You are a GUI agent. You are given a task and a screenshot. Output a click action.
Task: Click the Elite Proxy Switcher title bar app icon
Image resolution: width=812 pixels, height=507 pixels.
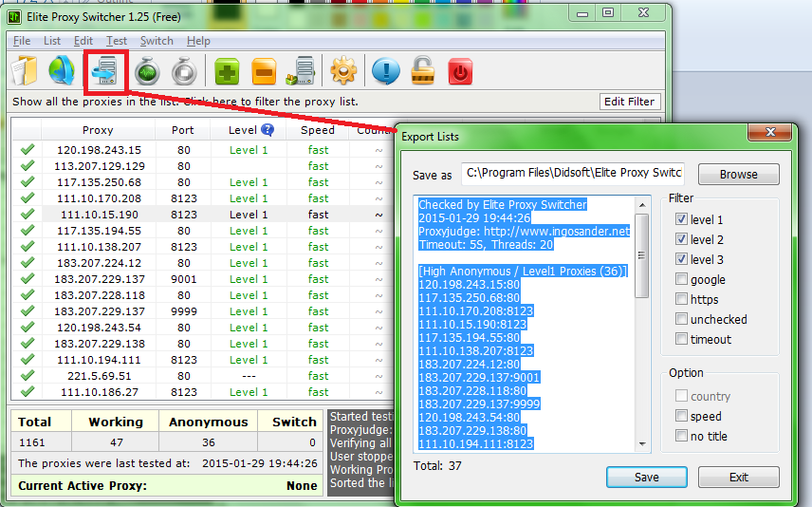coord(14,17)
